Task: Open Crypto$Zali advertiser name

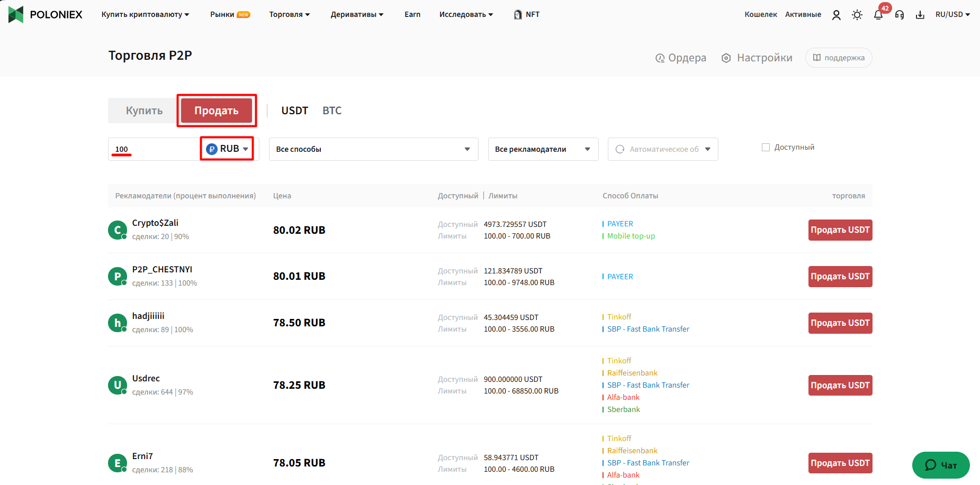Action: pos(155,223)
